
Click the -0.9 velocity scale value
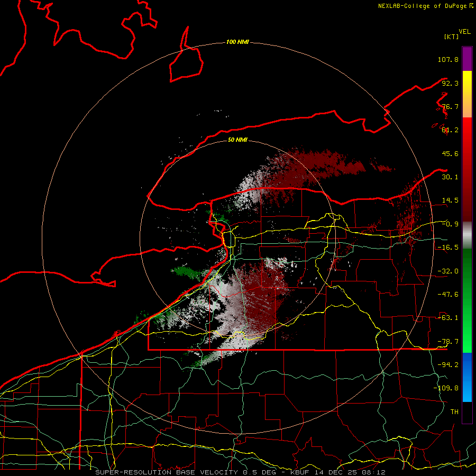tap(450, 224)
